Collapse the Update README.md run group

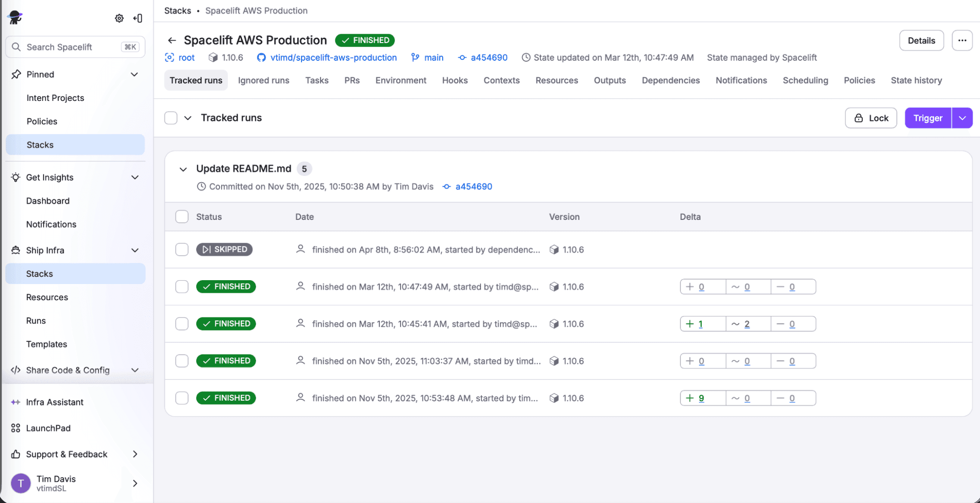click(183, 169)
